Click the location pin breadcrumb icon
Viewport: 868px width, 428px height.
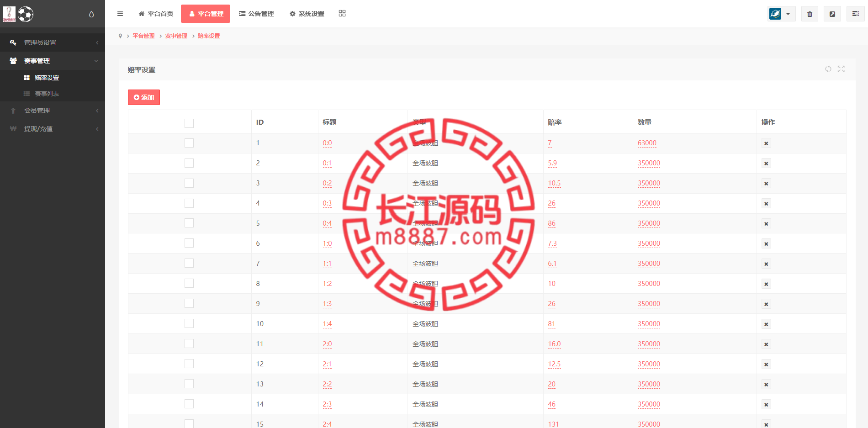[x=120, y=36]
